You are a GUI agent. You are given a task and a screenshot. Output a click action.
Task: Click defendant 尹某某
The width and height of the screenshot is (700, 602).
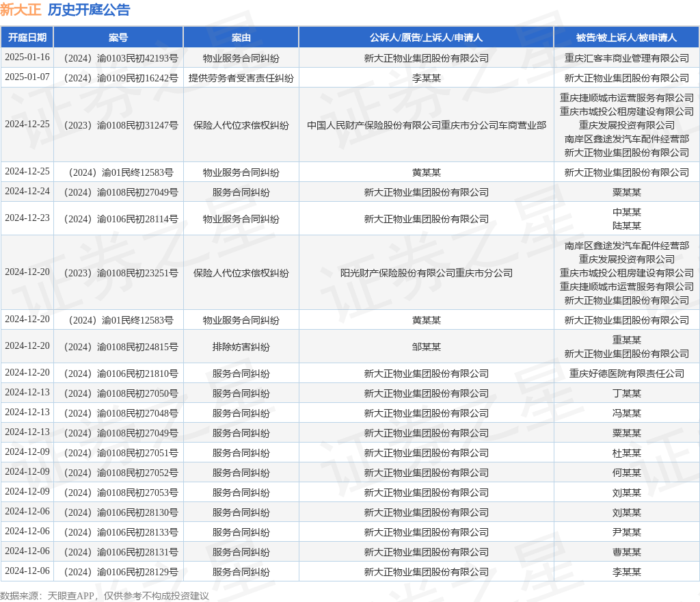[626, 532]
